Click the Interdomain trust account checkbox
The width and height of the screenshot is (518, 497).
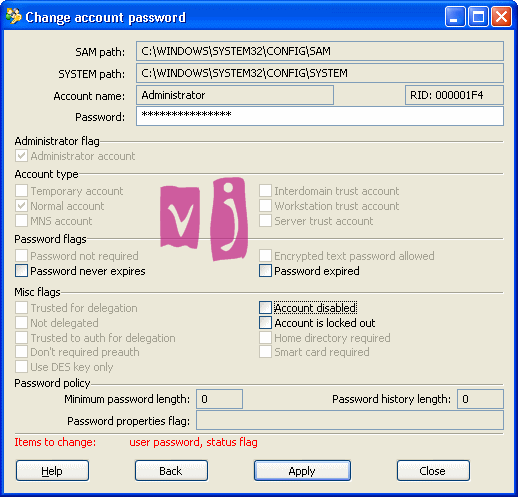265,191
